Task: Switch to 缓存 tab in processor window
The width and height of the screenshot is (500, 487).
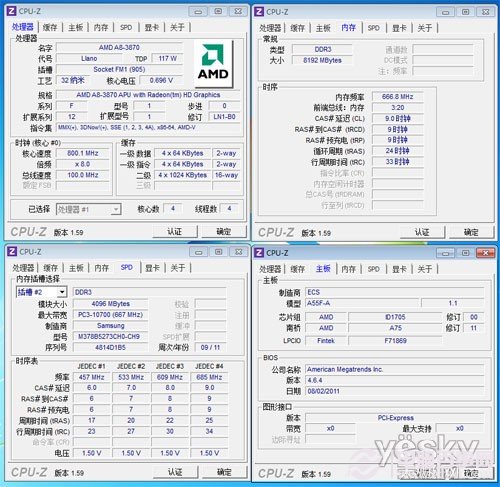Action: tap(50, 27)
